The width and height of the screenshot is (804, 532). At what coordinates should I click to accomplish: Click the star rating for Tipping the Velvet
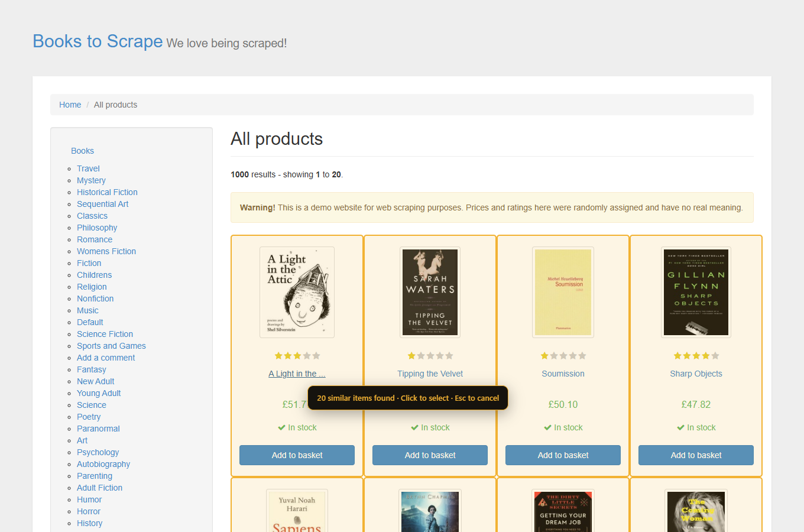[x=430, y=356]
